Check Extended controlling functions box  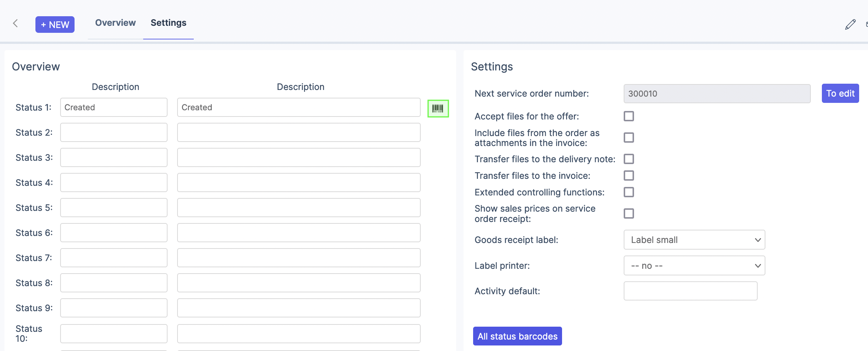[x=628, y=192]
